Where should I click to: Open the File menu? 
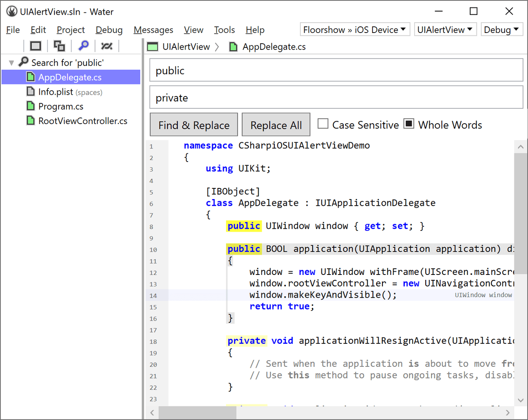13,30
